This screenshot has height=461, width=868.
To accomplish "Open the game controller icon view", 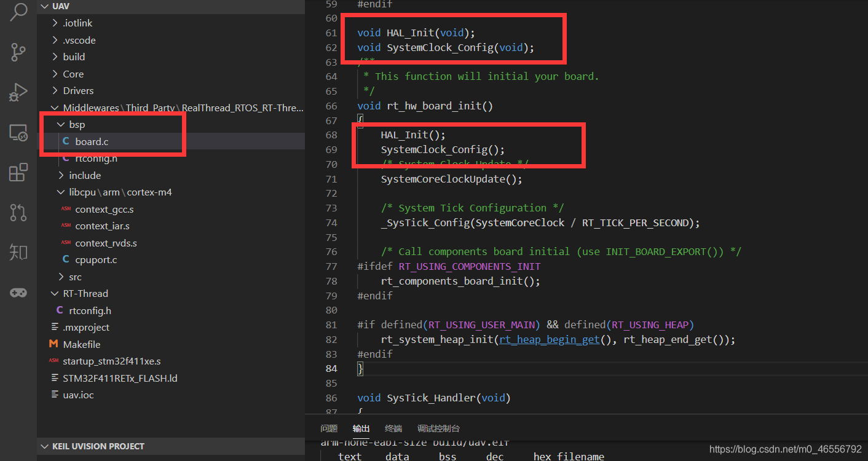I will point(18,293).
